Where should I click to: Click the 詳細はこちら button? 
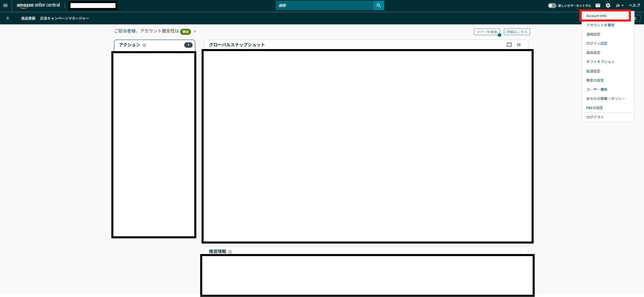click(x=517, y=32)
